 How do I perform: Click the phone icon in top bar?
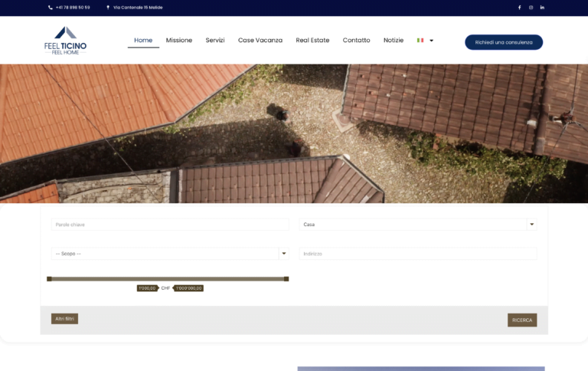click(x=51, y=8)
